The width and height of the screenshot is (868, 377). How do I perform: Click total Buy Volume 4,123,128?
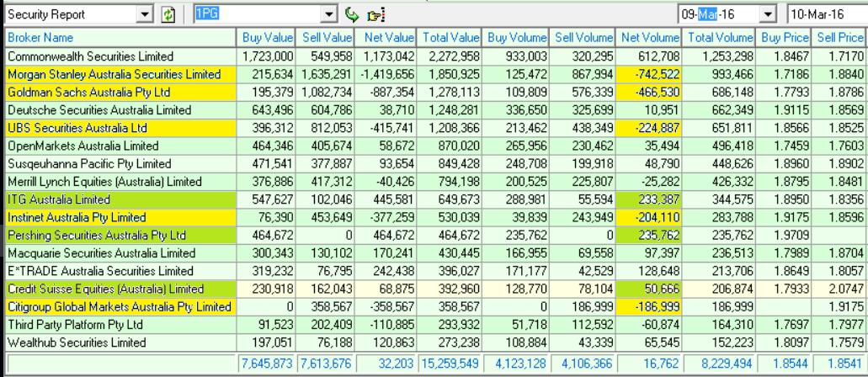point(516,364)
